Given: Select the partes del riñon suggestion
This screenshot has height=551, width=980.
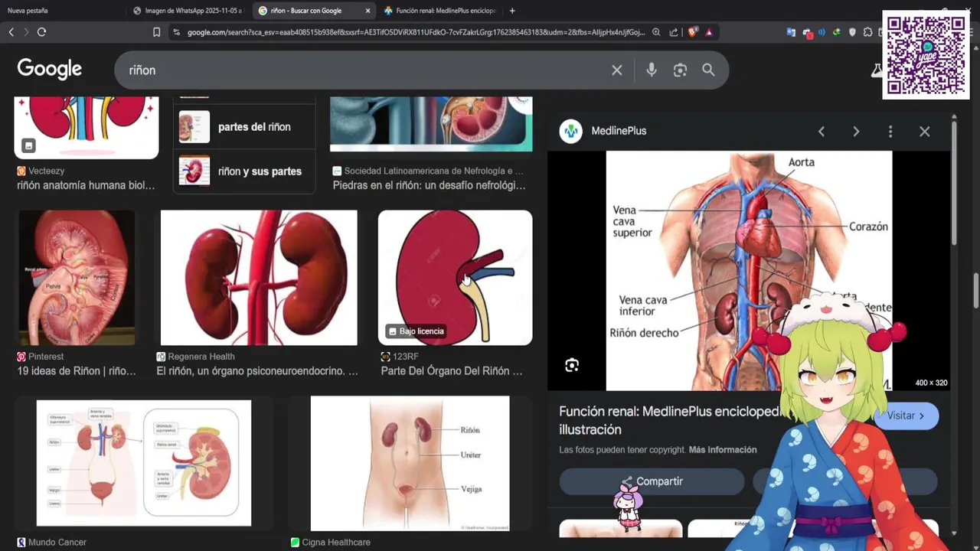Looking at the screenshot, I should click(x=244, y=127).
